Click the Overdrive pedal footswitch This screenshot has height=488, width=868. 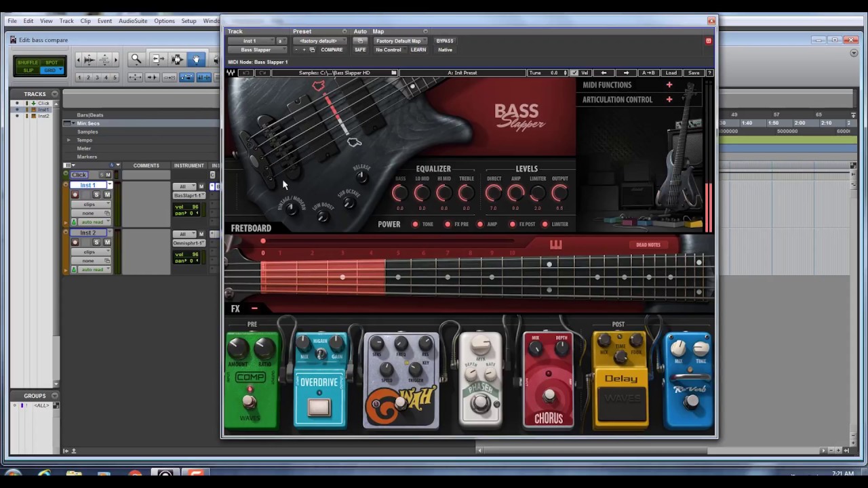coord(319,407)
